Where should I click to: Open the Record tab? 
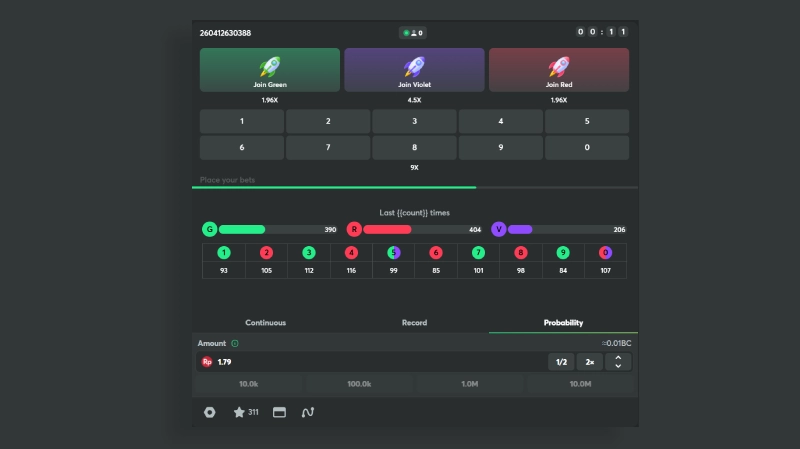[414, 323]
